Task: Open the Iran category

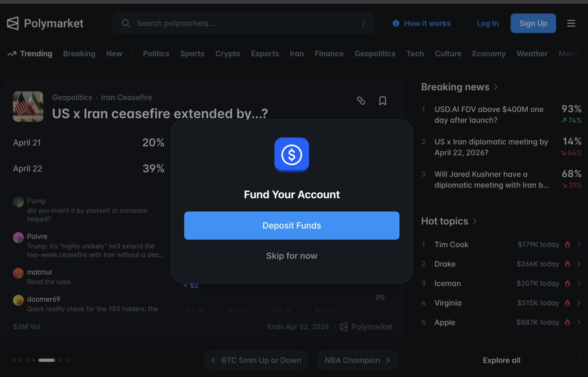Action: [x=297, y=54]
